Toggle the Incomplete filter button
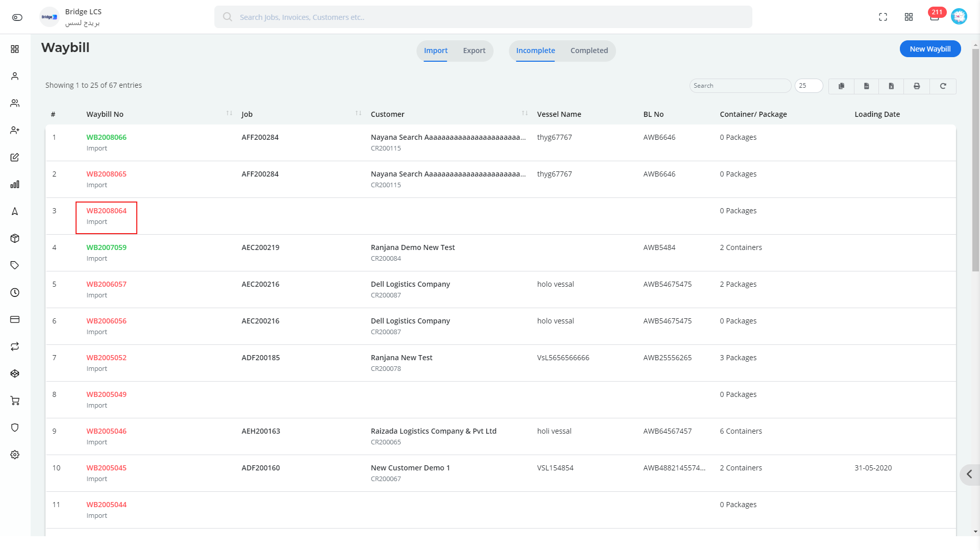980x551 pixels. coord(535,51)
